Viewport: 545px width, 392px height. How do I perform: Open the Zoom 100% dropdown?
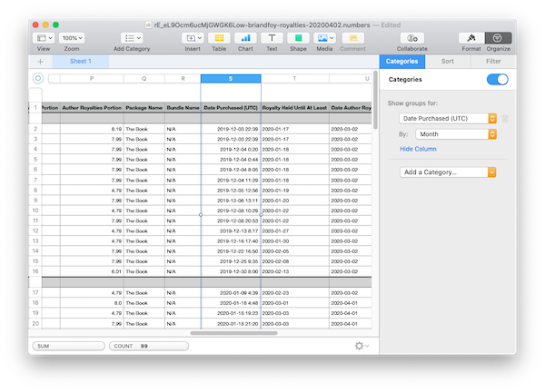point(72,38)
